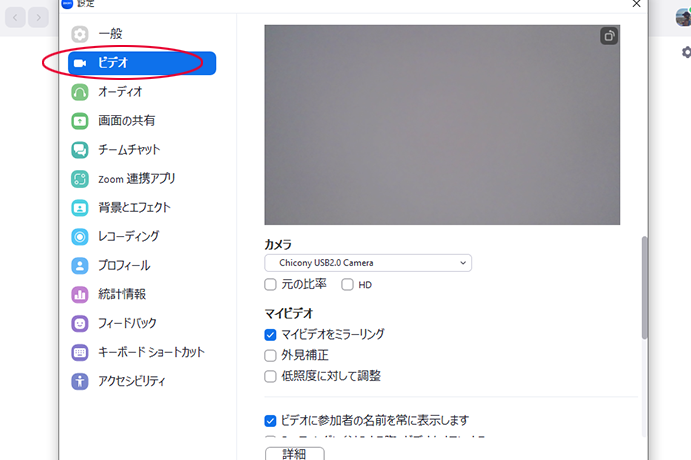Click the settings panel vertical scrollbar

tap(644, 288)
